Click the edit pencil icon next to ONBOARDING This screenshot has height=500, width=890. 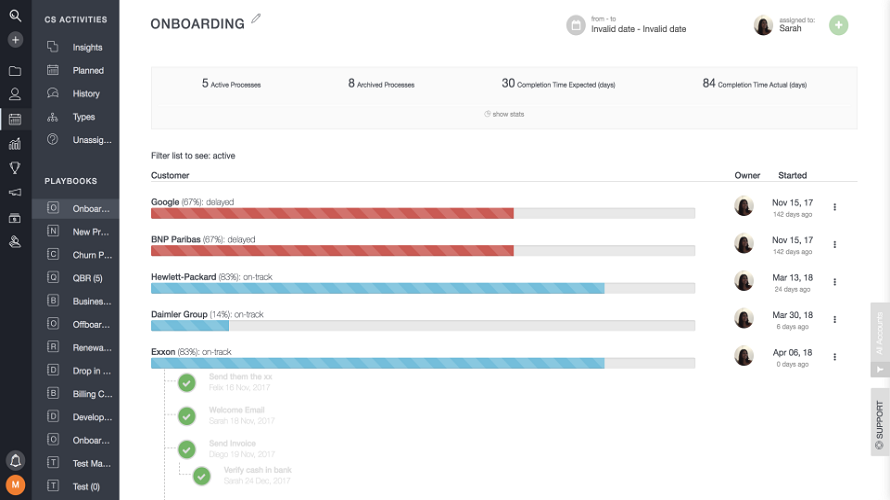tap(256, 19)
